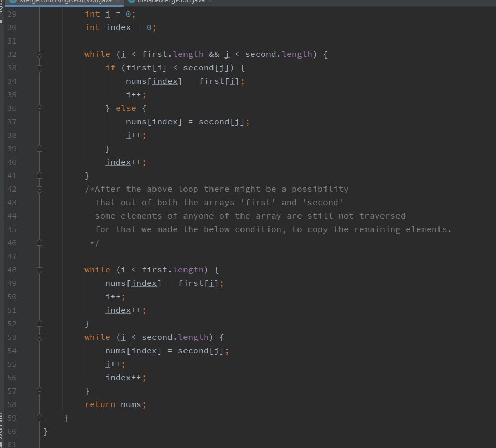
Task: Toggle the fold end marker on line 39
Action: [x=39, y=149]
